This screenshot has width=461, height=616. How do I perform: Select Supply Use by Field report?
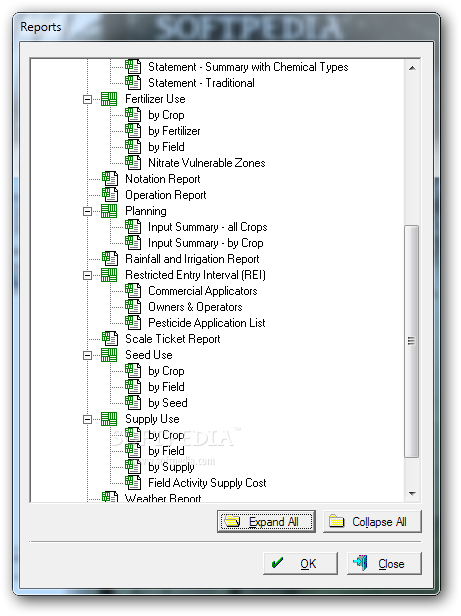pos(166,451)
